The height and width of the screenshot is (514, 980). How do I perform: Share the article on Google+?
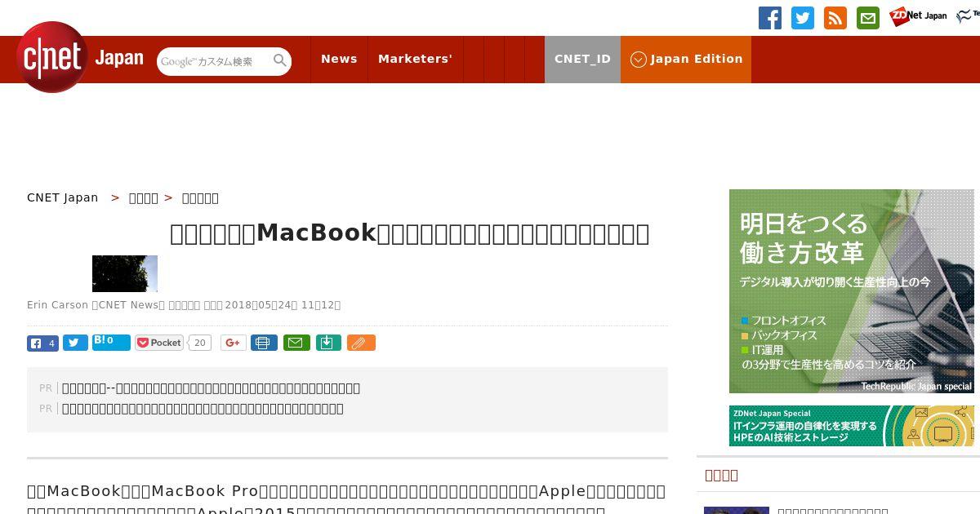point(233,343)
